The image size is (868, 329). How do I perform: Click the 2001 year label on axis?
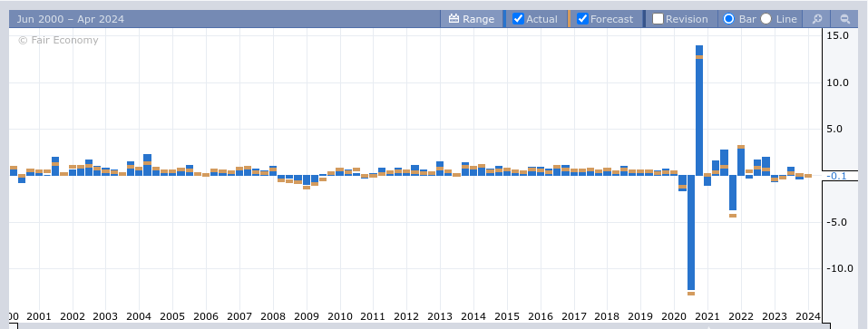[x=38, y=317]
